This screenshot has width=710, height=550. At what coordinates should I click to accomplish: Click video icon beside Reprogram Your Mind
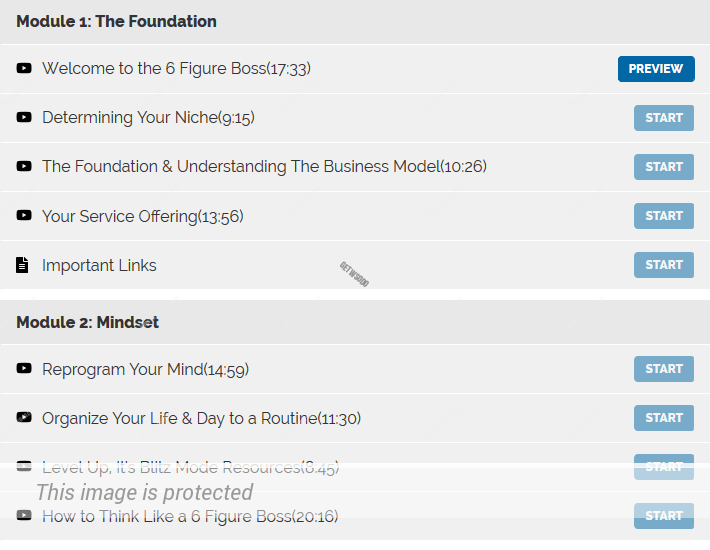click(24, 369)
